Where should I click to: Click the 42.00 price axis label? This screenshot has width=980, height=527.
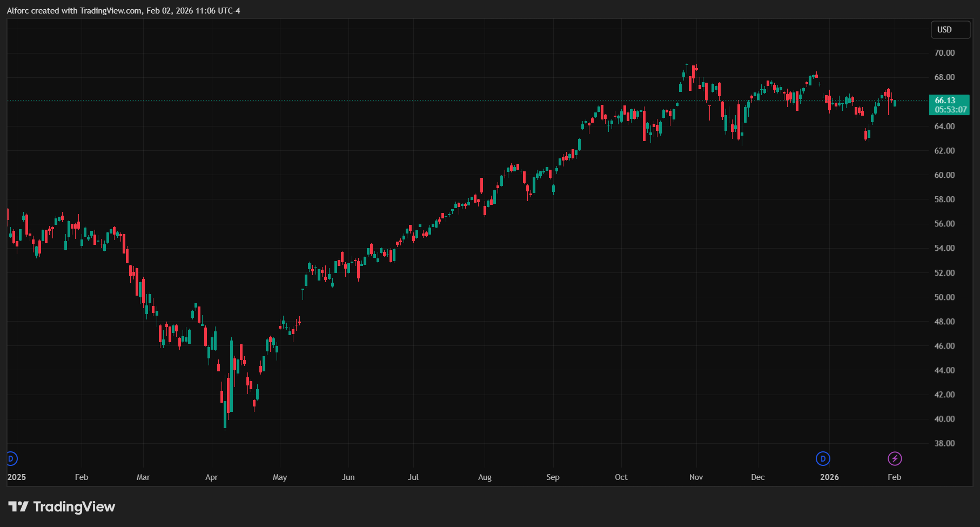point(944,395)
